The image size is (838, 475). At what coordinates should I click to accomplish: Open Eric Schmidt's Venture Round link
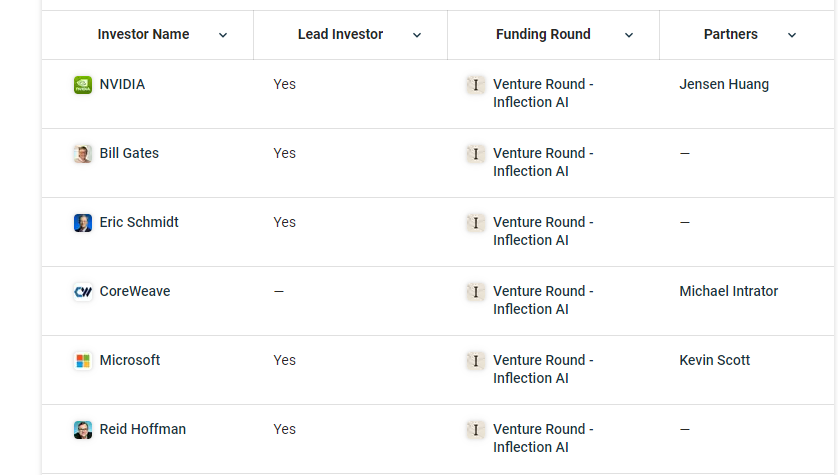click(x=543, y=231)
